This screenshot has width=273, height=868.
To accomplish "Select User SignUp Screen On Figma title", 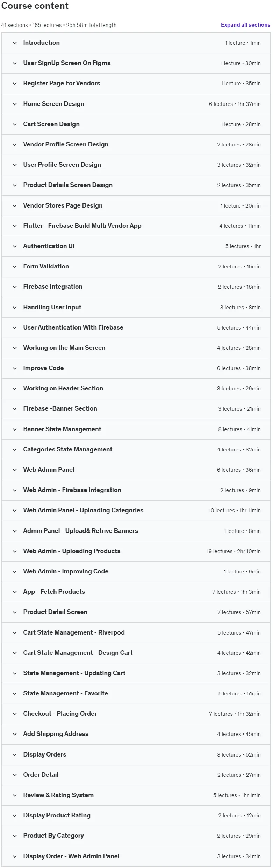I will pos(67,63).
